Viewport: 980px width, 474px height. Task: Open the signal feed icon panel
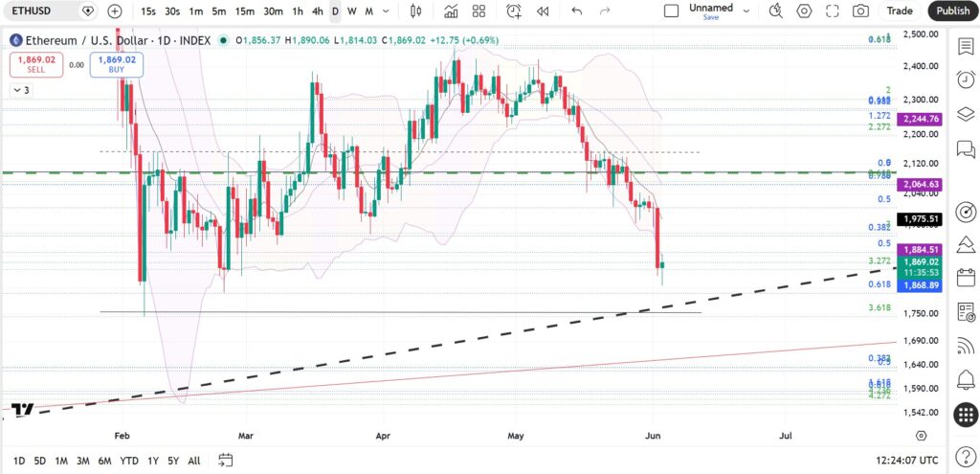point(966,345)
